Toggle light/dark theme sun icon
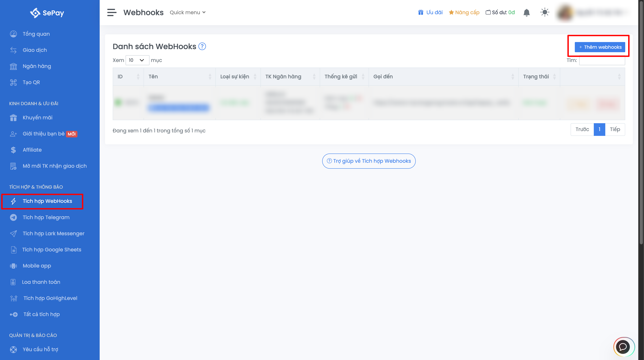The width and height of the screenshot is (644, 360). pos(545,12)
